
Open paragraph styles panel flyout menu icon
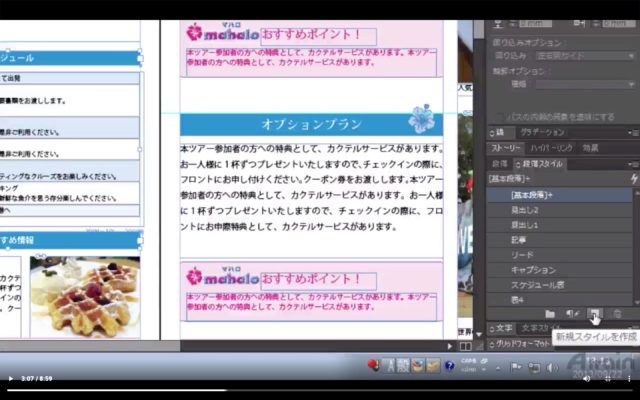(x=634, y=164)
